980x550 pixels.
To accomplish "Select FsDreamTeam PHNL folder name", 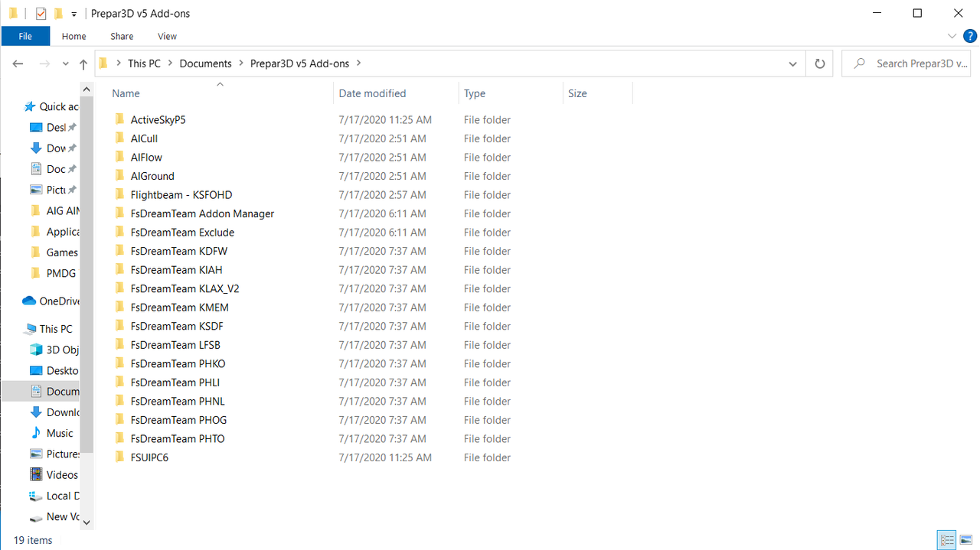I will (178, 401).
